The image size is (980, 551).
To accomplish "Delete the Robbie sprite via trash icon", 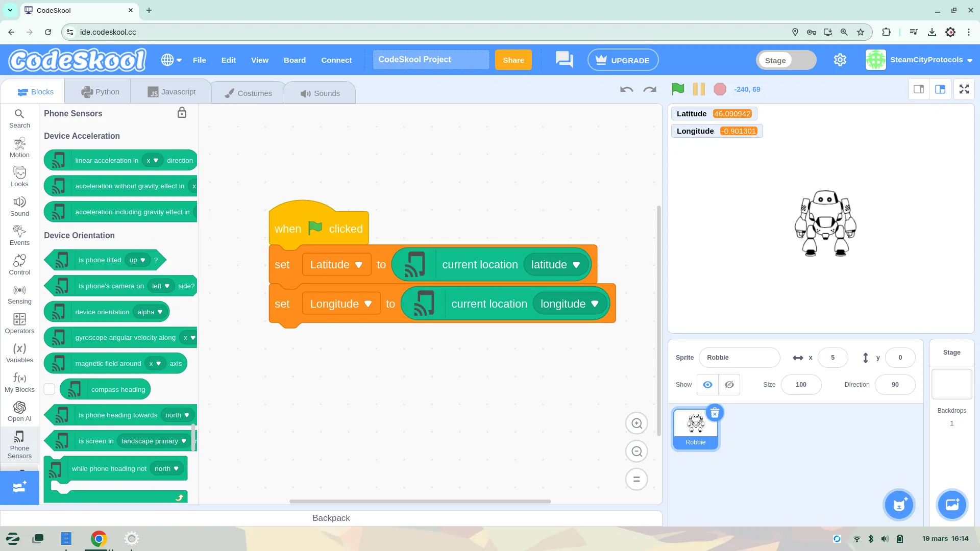I will click(x=715, y=413).
